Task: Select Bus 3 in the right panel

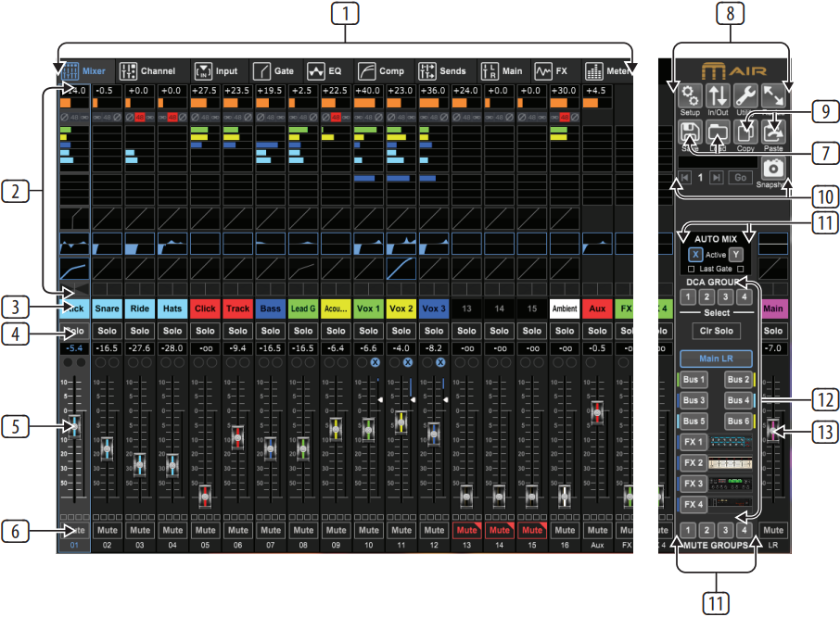Action: 694,400
